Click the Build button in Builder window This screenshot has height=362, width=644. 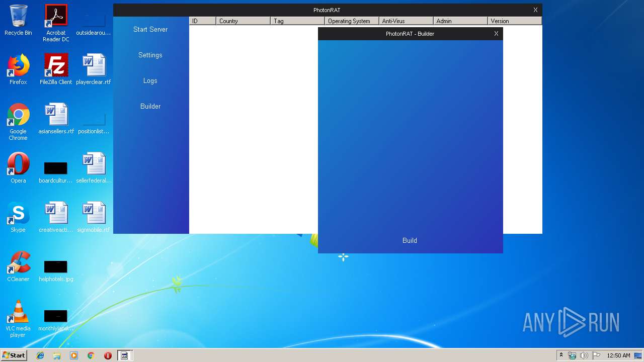(410, 240)
